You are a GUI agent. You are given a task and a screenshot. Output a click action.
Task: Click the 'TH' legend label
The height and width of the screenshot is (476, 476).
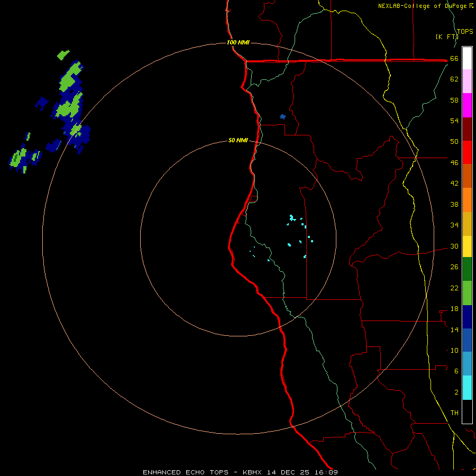[454, 413]
